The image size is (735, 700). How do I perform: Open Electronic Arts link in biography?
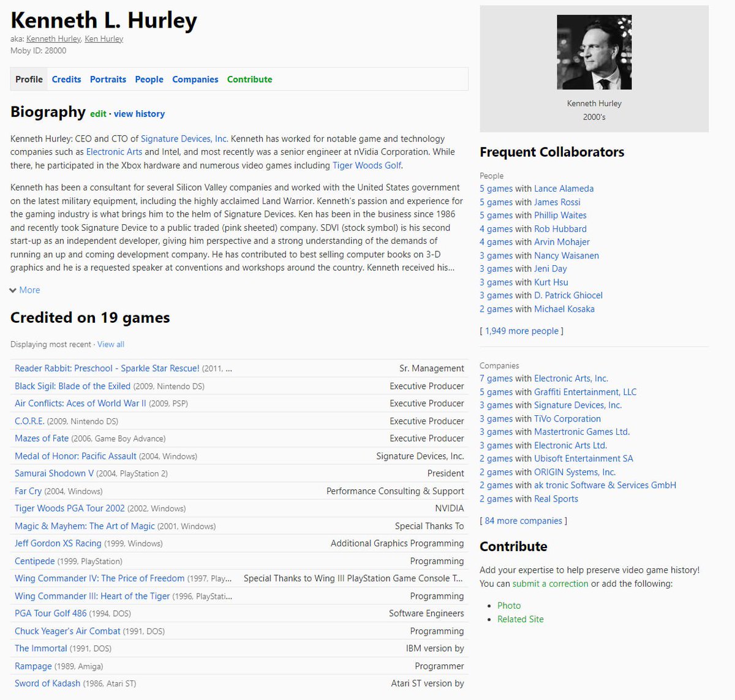114,152
